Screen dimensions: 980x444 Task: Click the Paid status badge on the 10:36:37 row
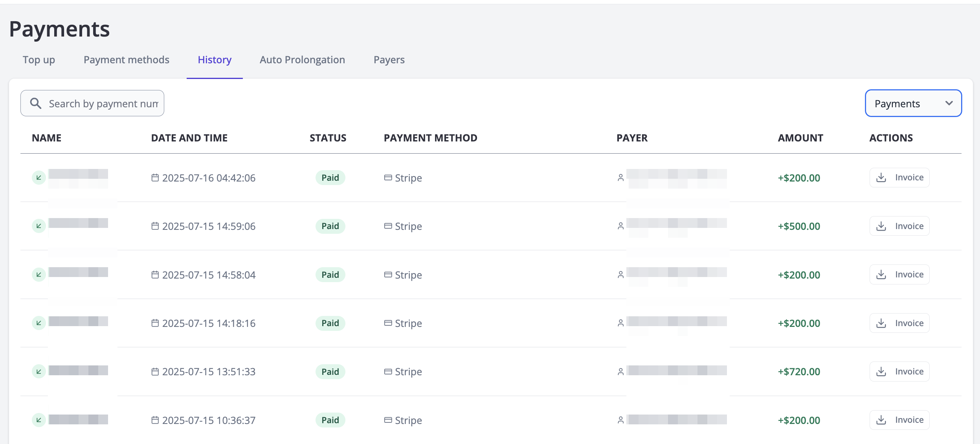(x=330, y=420)
